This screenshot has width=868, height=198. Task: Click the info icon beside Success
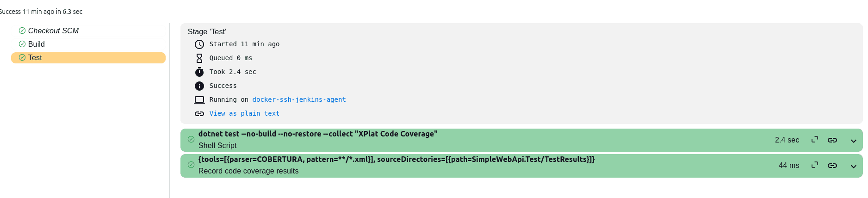tap(199, 86)
